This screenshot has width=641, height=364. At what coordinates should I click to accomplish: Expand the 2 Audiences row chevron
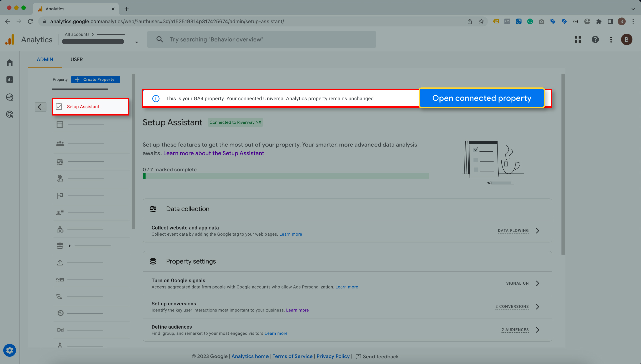click(x=537, y=330)
